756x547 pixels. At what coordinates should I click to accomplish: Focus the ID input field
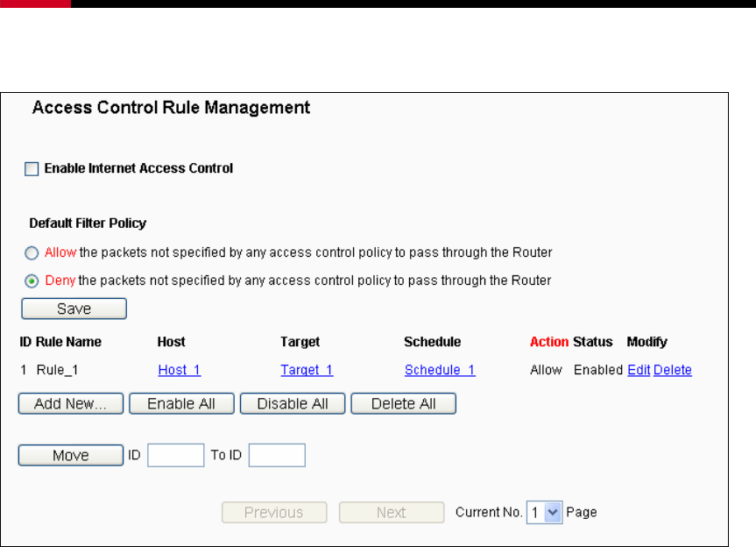click(176, 455)
